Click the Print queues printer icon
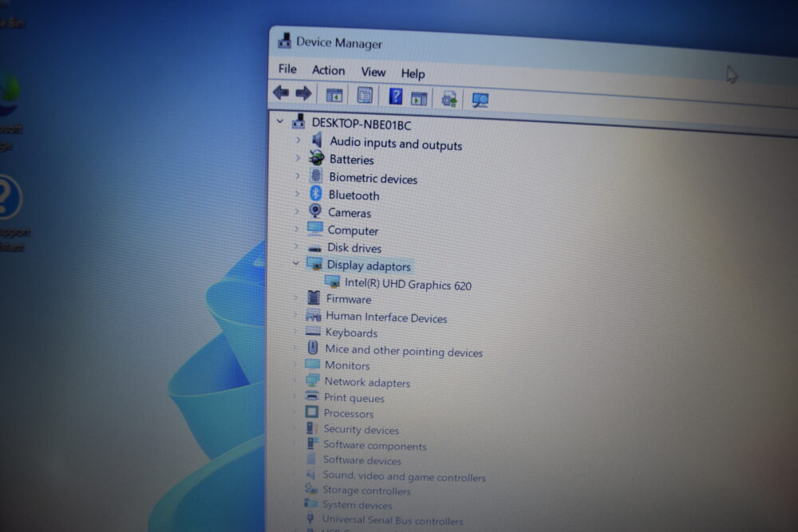The width and height of the screenshot is (798, 532). point(312,396)
